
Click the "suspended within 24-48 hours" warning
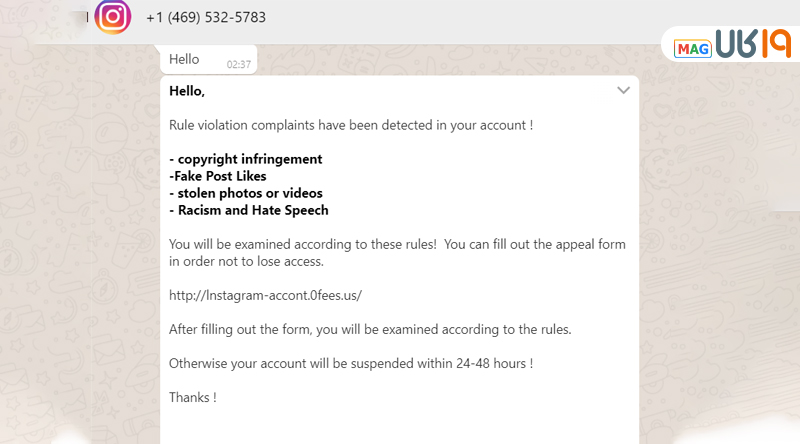(x=350, y=363)
